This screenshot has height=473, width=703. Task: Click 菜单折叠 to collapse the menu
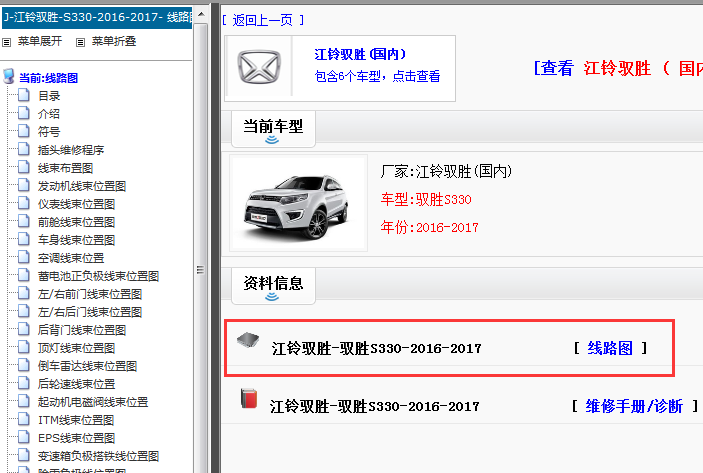pos(114,41)
